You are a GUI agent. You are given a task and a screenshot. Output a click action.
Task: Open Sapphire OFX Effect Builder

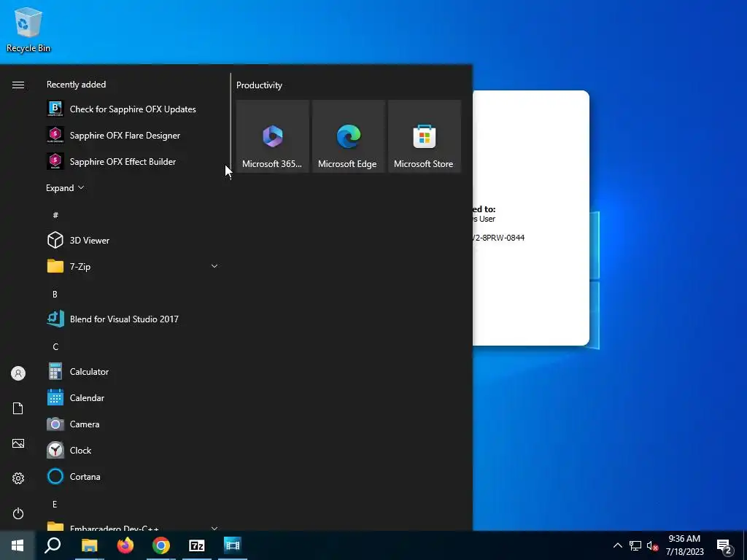[133, 161]
